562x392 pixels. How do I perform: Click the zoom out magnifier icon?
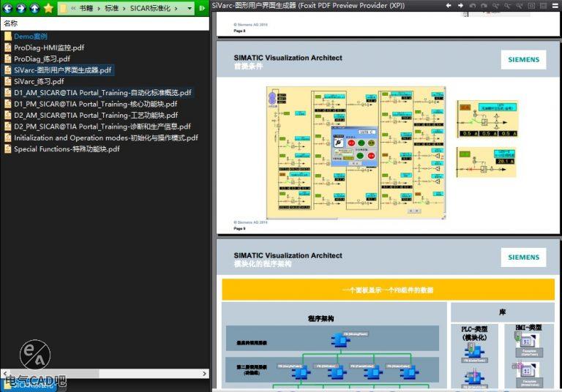coord(507,6)
